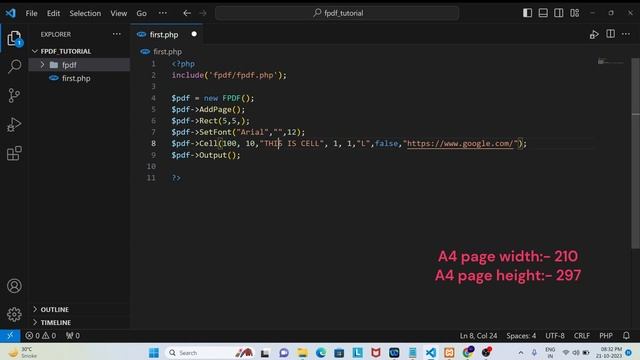Open editor more actions ellipsis
Viewport: 640px width, 360px height.
[626, 34]
